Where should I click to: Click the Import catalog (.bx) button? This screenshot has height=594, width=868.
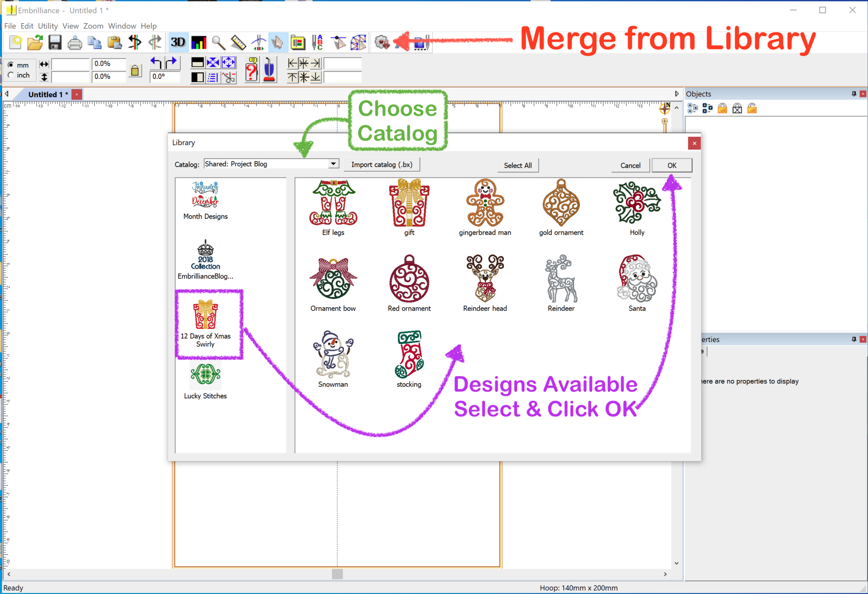point(381,165)
